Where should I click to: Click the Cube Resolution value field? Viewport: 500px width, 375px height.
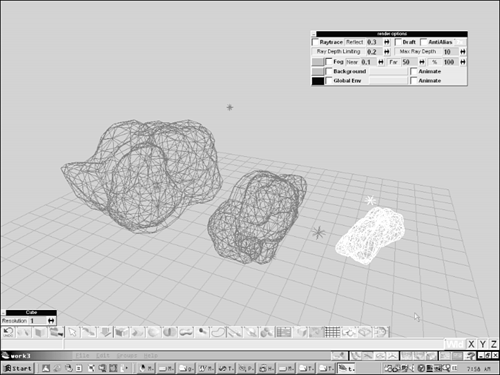(38, 321)
